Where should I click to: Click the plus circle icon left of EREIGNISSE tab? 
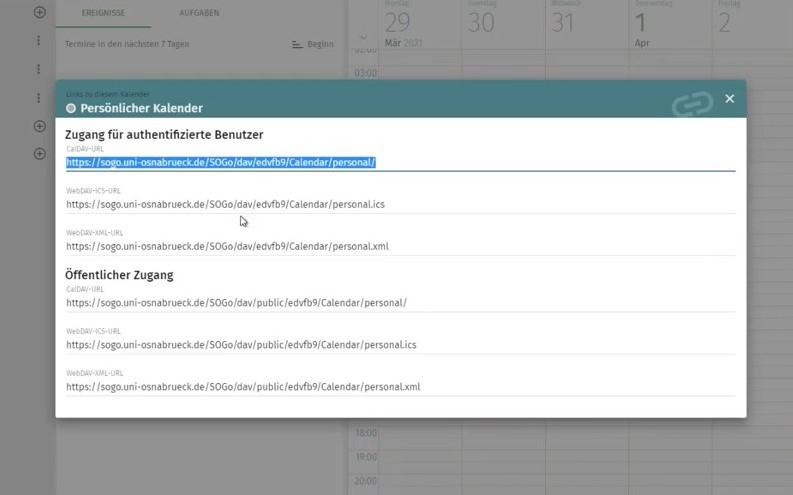tap(39, 12)
